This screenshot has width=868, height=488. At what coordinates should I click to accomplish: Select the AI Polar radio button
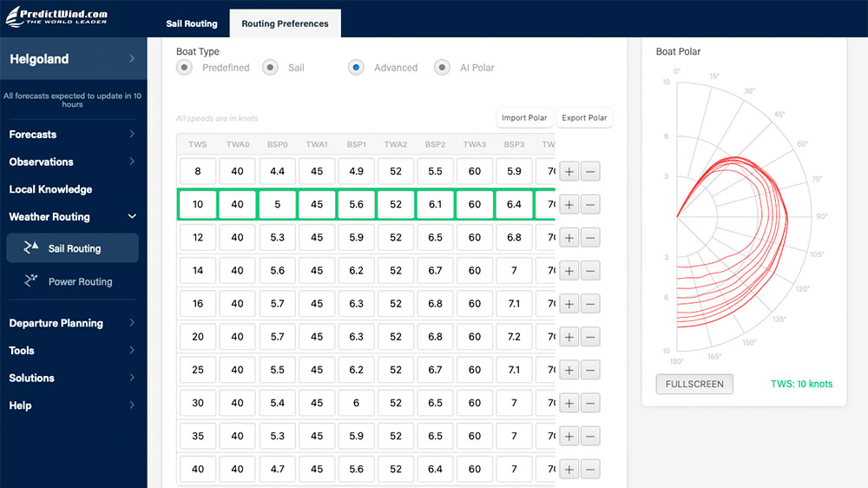coord(442,68)
